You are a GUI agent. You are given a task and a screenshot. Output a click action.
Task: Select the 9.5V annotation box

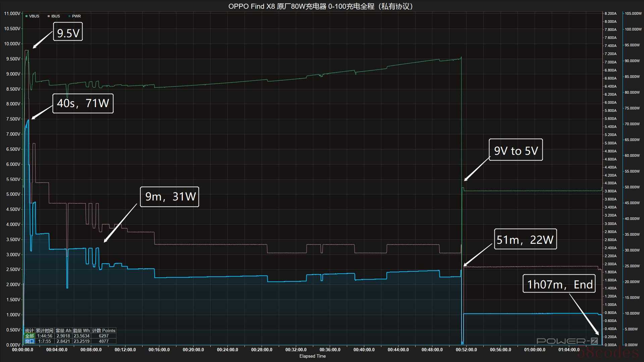68,33
